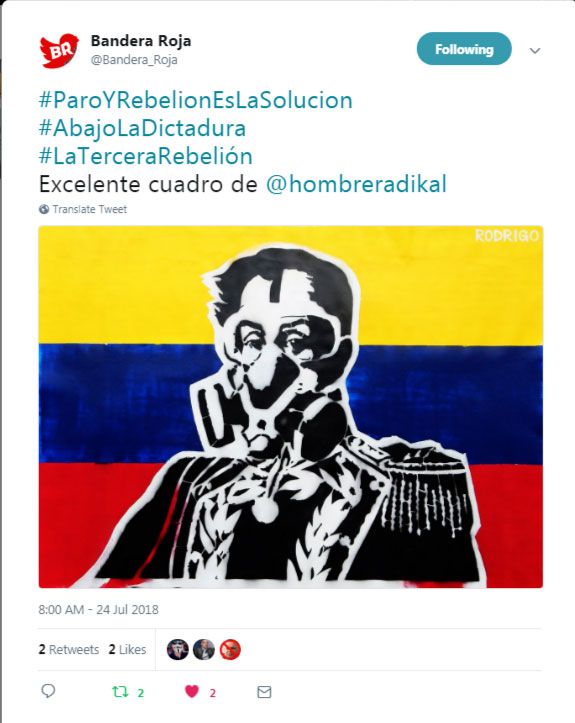Open hashtag #ParoYRebelionEsLaSolucion
This screenshot has width=575, height=723.
coord(196,100)
